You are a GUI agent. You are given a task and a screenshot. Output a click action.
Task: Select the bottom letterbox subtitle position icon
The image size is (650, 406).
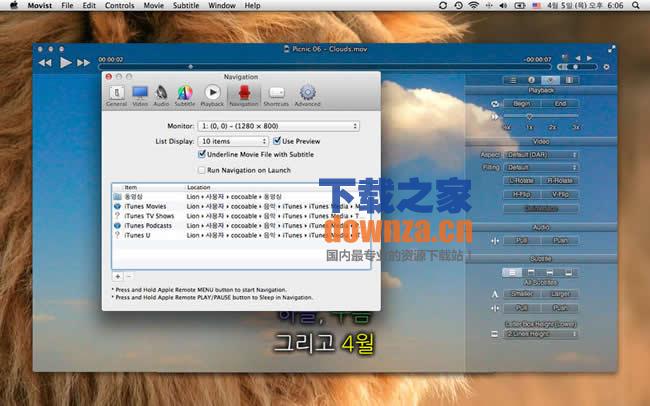pyautogui.click(x=569, y=272)
